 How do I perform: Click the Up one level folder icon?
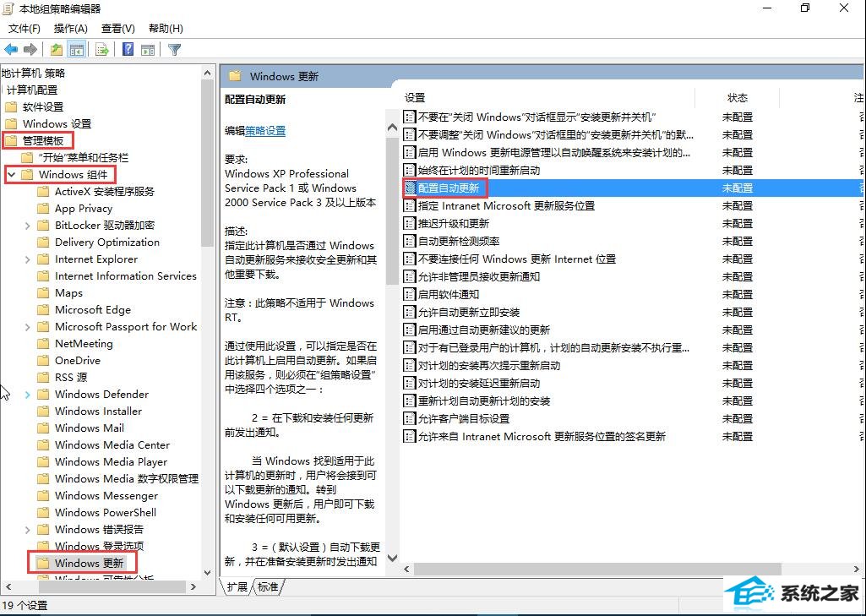tap(57, 50)
